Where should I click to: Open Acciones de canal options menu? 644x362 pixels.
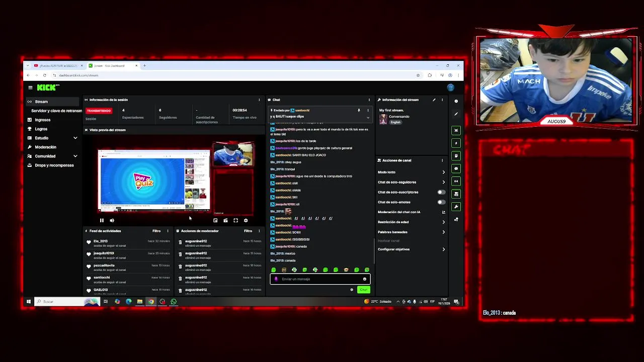point(442,160)
